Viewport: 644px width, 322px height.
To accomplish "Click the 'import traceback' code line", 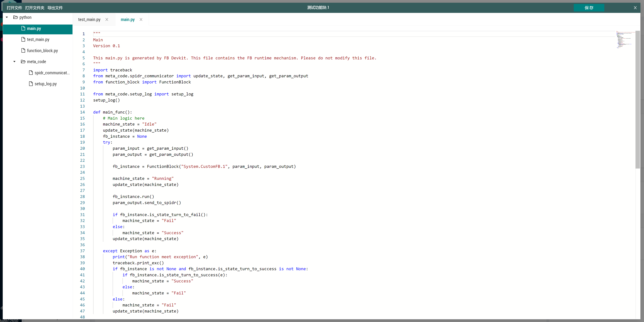I will pos(112,70).
